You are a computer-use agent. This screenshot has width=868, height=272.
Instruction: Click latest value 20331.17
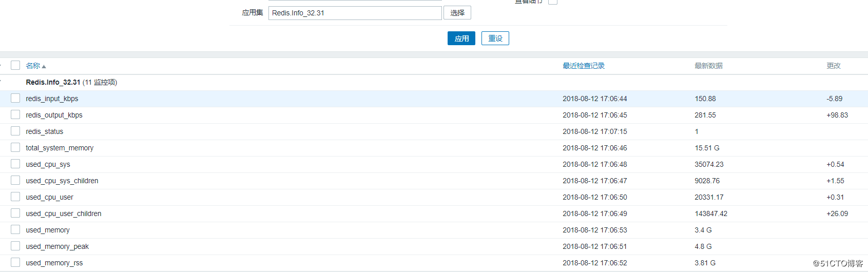[x=709, y=197]
